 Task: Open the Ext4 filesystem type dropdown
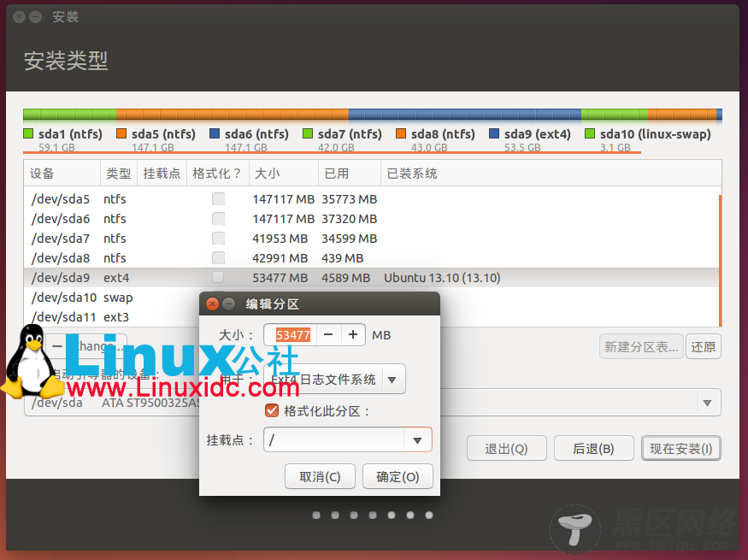tap(334, 380)
